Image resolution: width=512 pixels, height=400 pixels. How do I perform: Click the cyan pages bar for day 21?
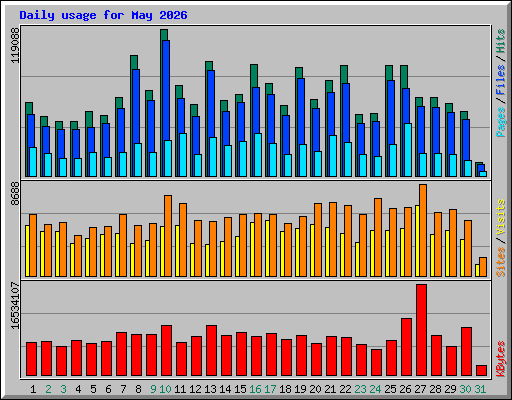[x=333, y=156]
